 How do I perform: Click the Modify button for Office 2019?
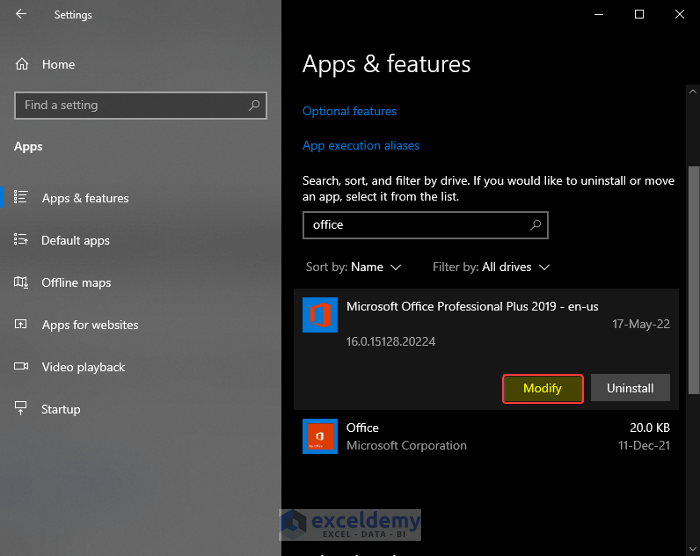[x=543, y=389]
